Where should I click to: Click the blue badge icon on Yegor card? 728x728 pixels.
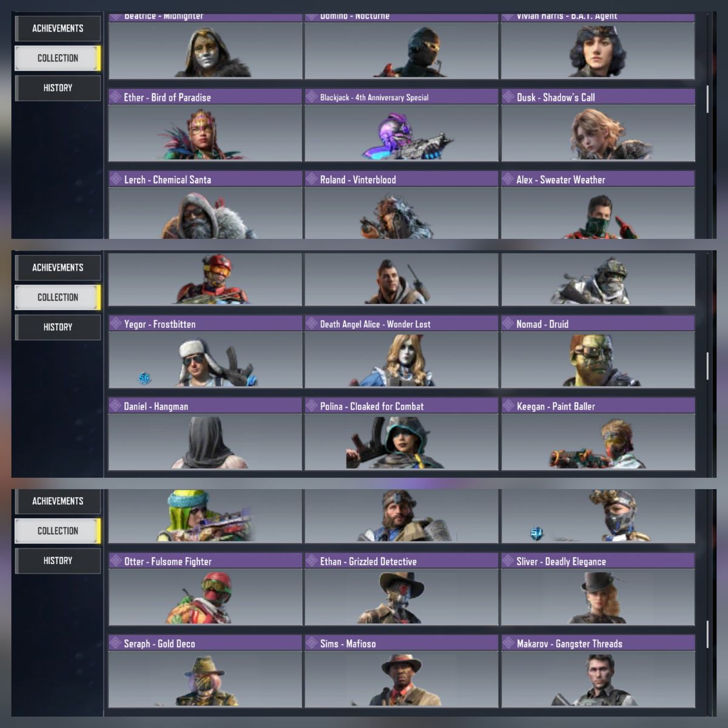(x=144, y=379)
